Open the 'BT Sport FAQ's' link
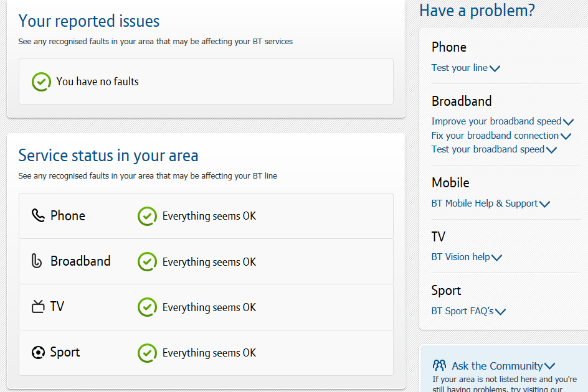 pos(462,311)
